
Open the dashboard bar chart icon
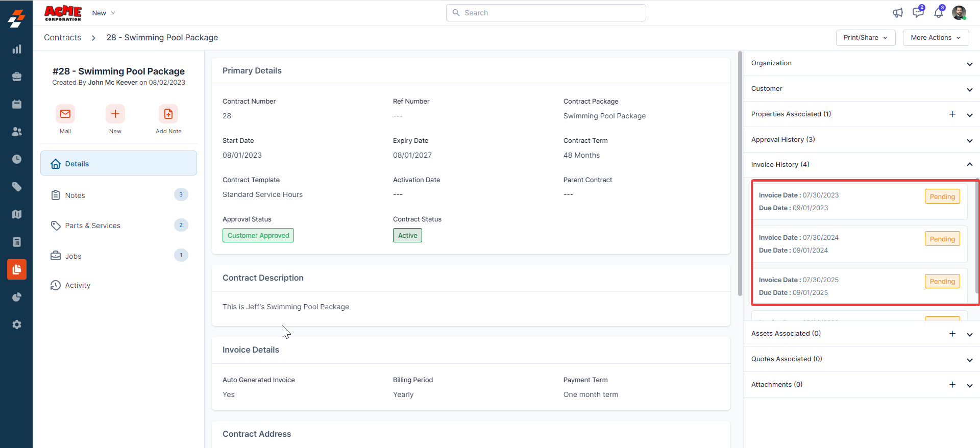point(17,49)
